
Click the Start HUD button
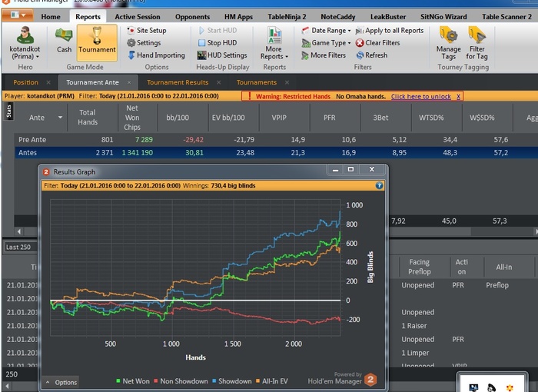tap(218, 31)
